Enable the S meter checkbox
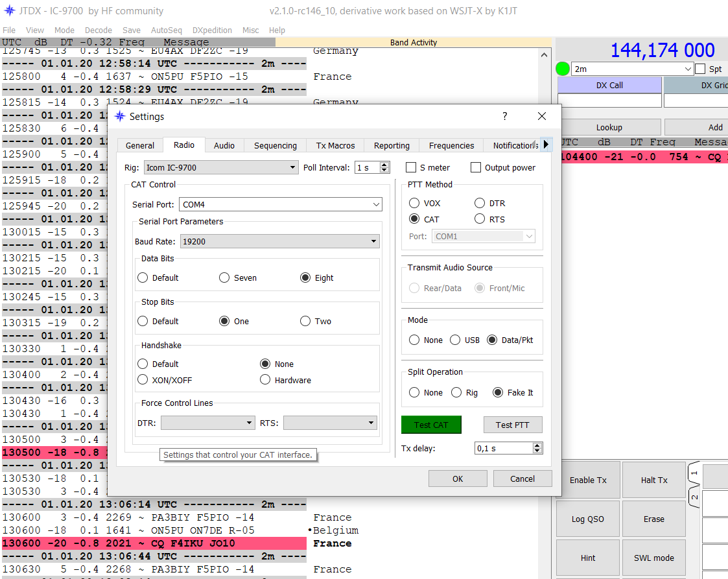The image size is (728, 579). 411,168
